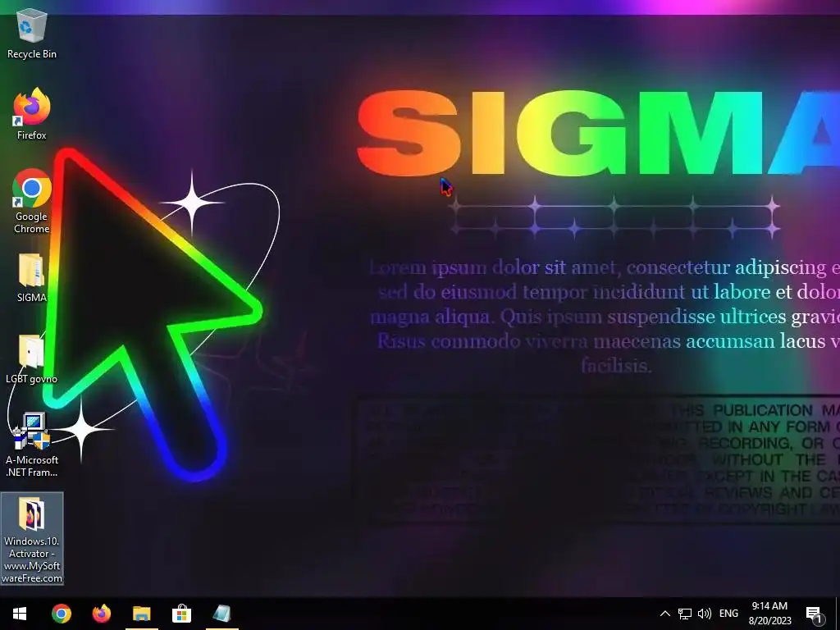Select the Google Chrome desktop shortcut

pos(32,202)
